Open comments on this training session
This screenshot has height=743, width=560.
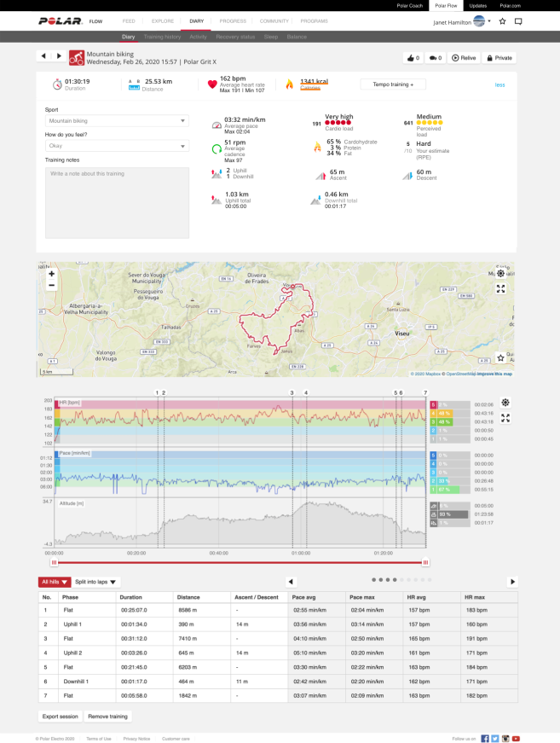[x=436, y=58]
